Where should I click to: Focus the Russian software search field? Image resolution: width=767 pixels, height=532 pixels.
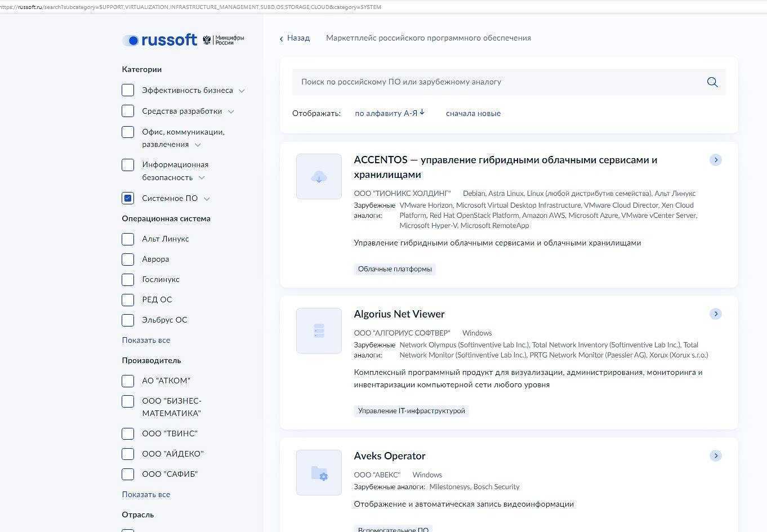click(496, 82)
